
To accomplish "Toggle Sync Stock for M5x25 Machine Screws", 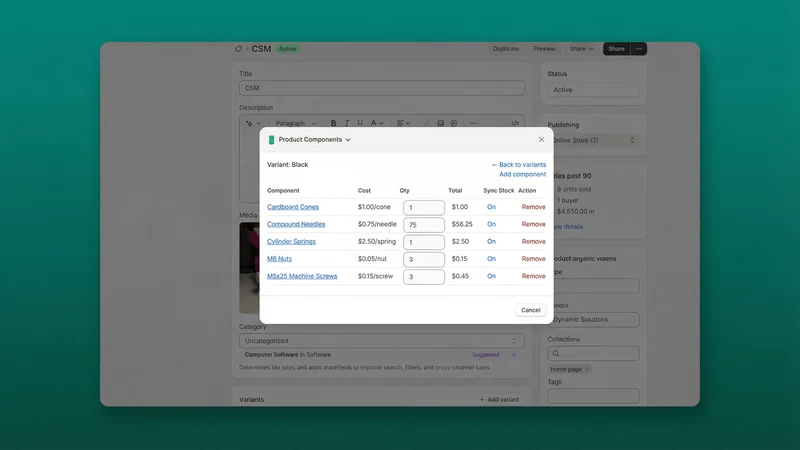I will tap(491, 276).
